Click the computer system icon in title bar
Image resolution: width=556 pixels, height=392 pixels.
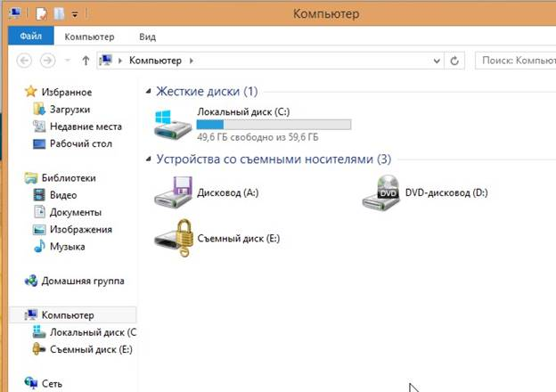point(15,14)
